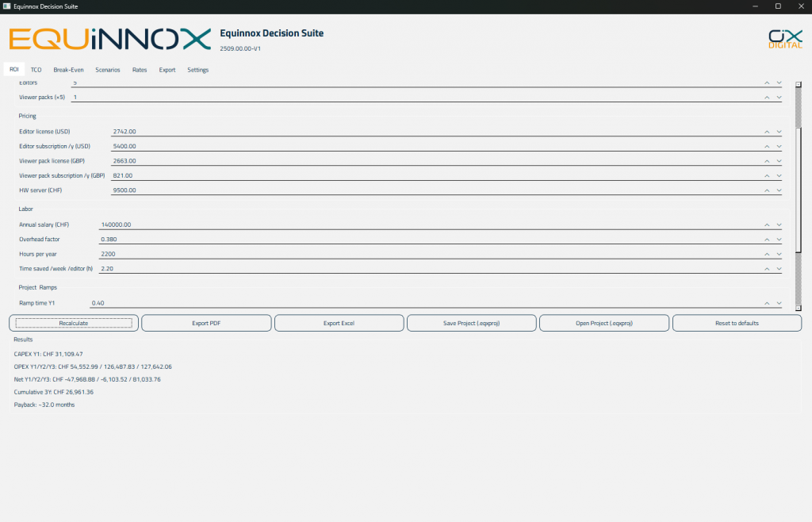The image size is (812, 522).
Task: Click the app icon in title bar
Action: pos(6,6)
